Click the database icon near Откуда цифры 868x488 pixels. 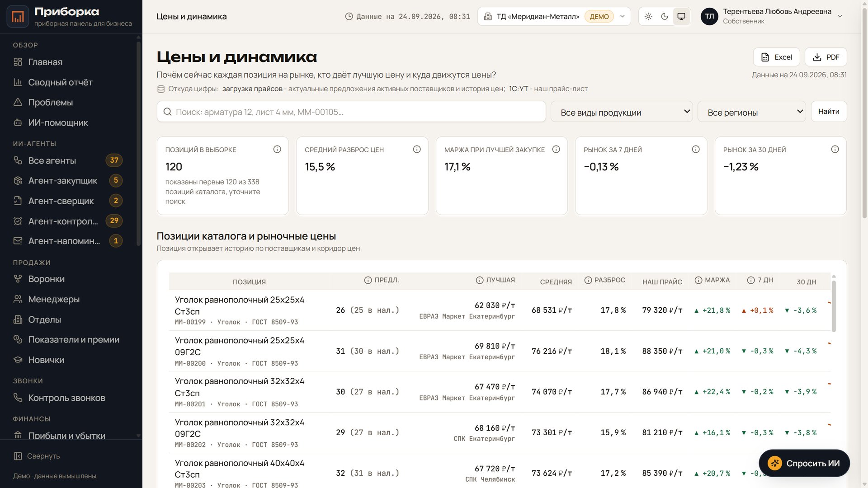(160, 89)
